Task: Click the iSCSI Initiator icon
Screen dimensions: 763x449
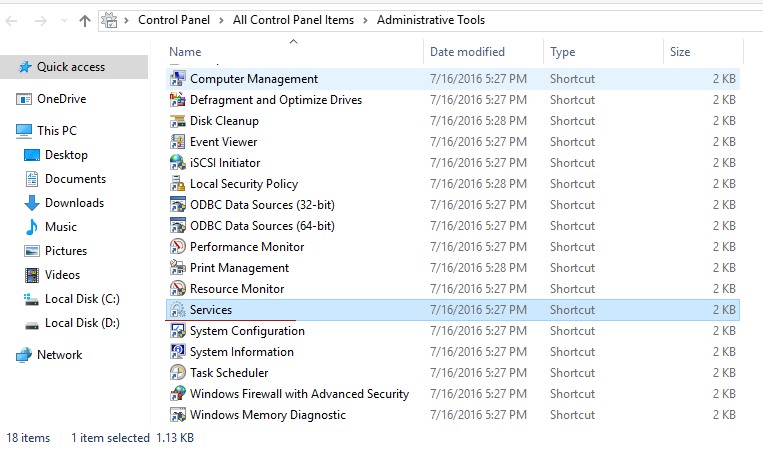Action: [x=178, y=162]
